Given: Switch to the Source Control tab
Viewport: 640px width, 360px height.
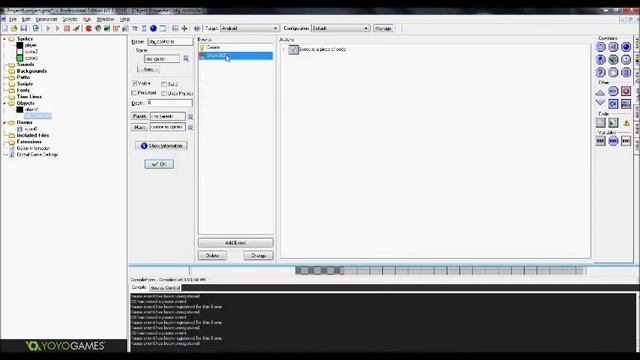Looking at the screenshot, I should click(165, 288).
